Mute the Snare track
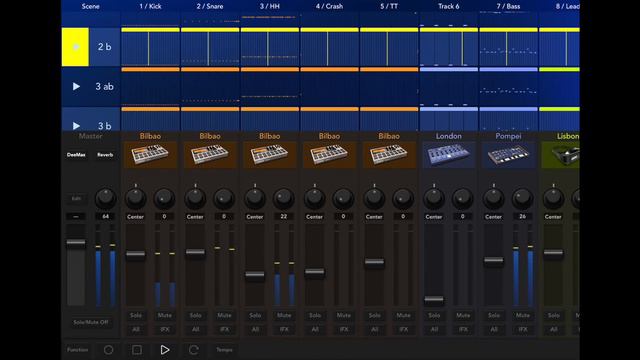Image resolution: width=640 pixels, height=360 pixels. point(224,316)
